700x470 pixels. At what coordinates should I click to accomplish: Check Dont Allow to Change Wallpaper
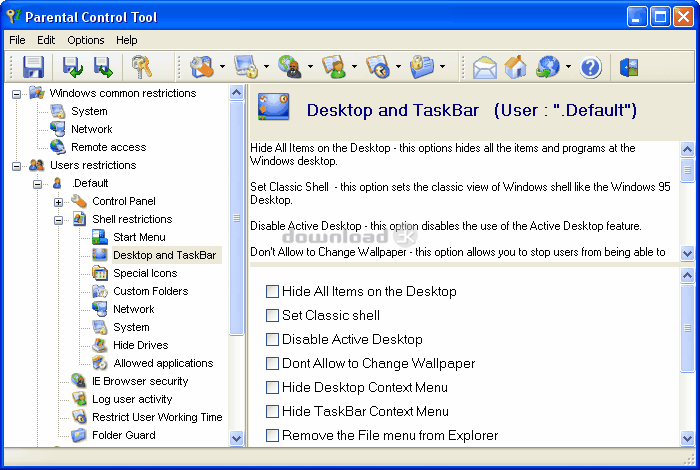272,363
